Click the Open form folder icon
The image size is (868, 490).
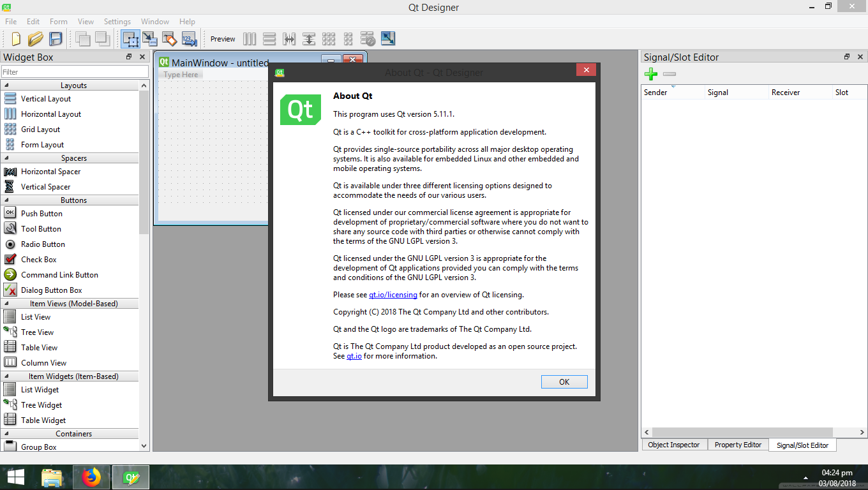[x=36, y=39]
